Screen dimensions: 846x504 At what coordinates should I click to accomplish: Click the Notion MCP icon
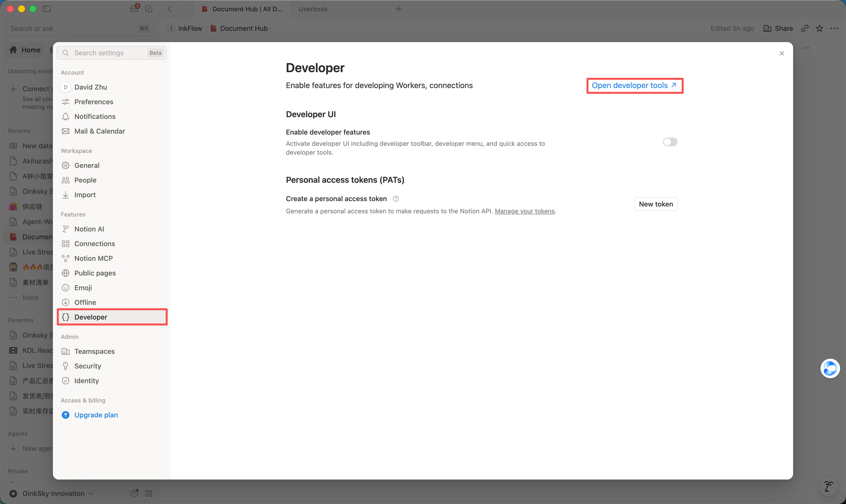(x=66, y=258)
